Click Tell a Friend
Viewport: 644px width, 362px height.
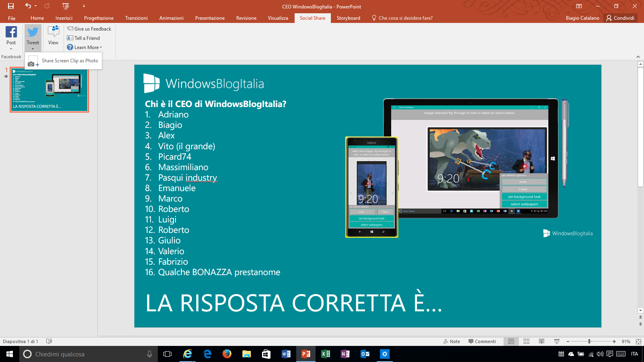pos(83,38)
